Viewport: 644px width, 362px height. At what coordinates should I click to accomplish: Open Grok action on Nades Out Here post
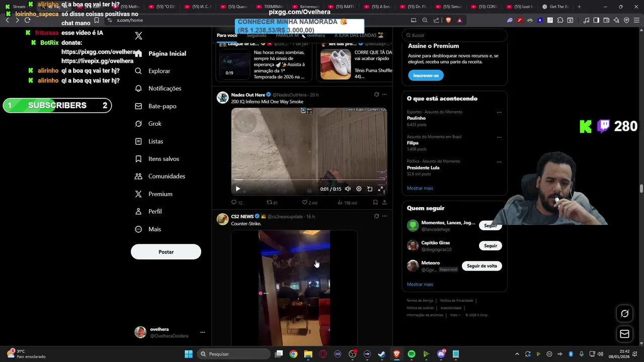click(376, 95)
